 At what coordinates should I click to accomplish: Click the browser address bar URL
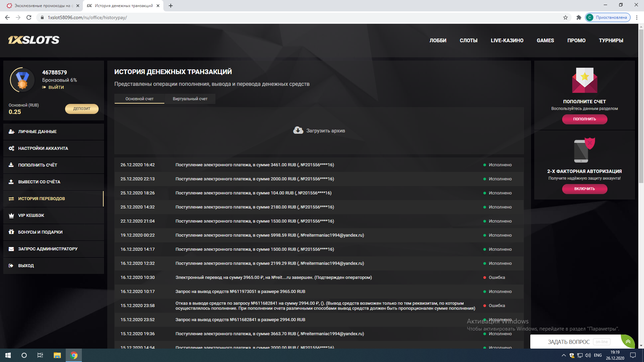point(87,17)
